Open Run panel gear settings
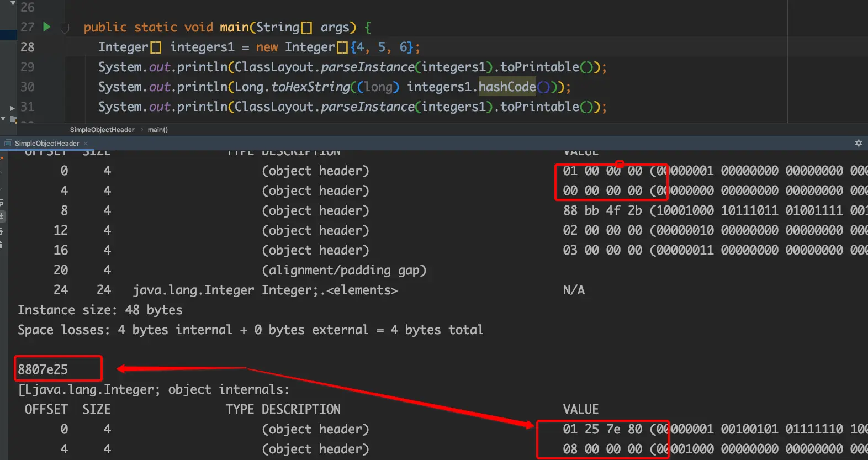 859,143
